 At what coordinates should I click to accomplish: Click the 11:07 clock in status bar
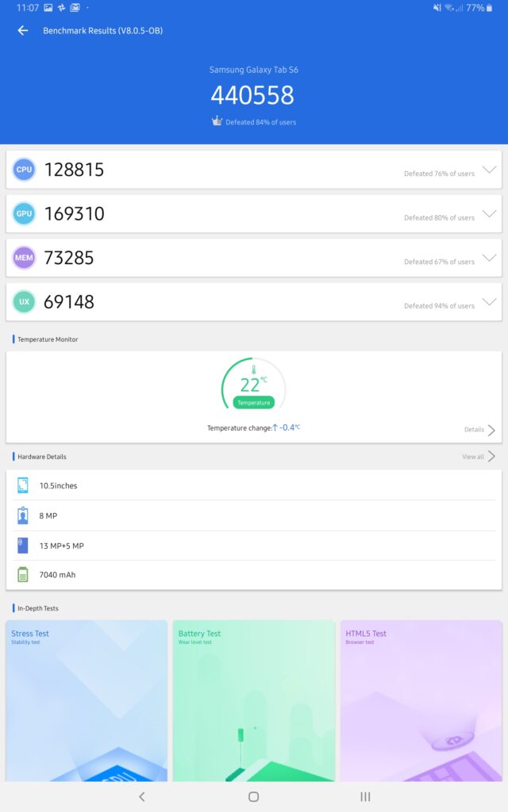[28, 8]
